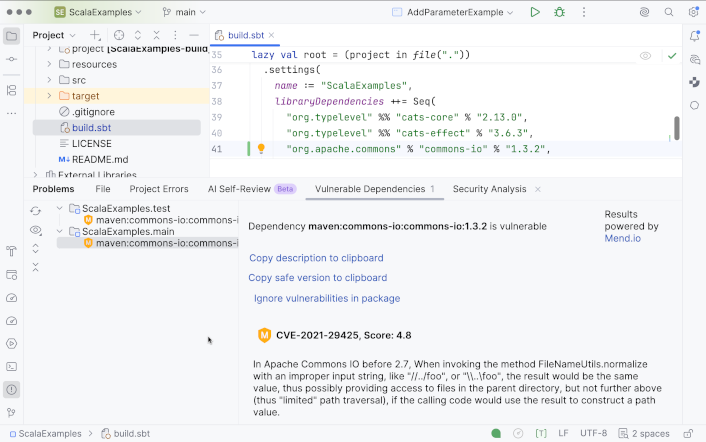Expand the resources folder
Screen dimensions: 706x442
49,64
